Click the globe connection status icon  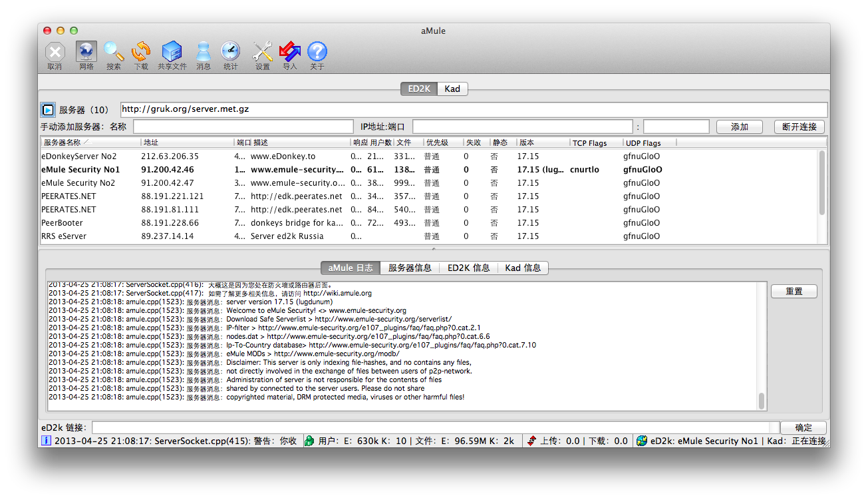(x=642, y=441)
